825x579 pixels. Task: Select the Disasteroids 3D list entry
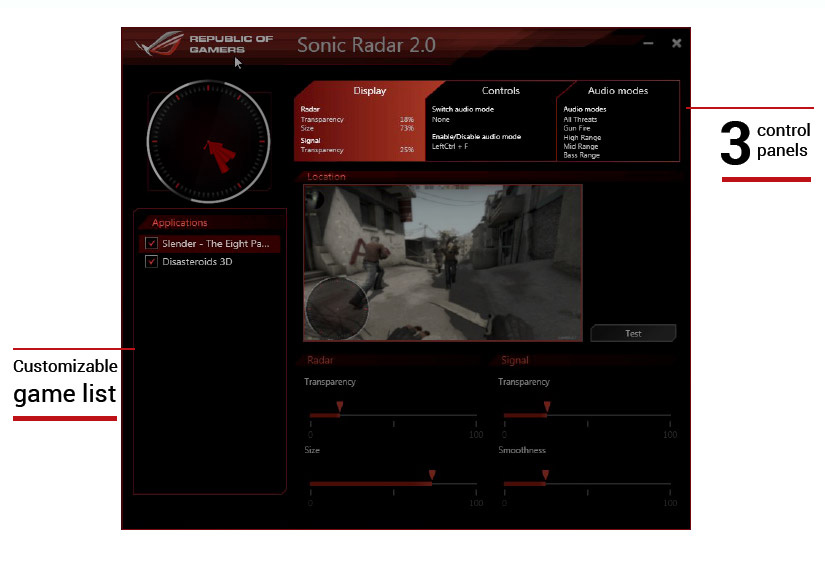[x=209, y=262]
